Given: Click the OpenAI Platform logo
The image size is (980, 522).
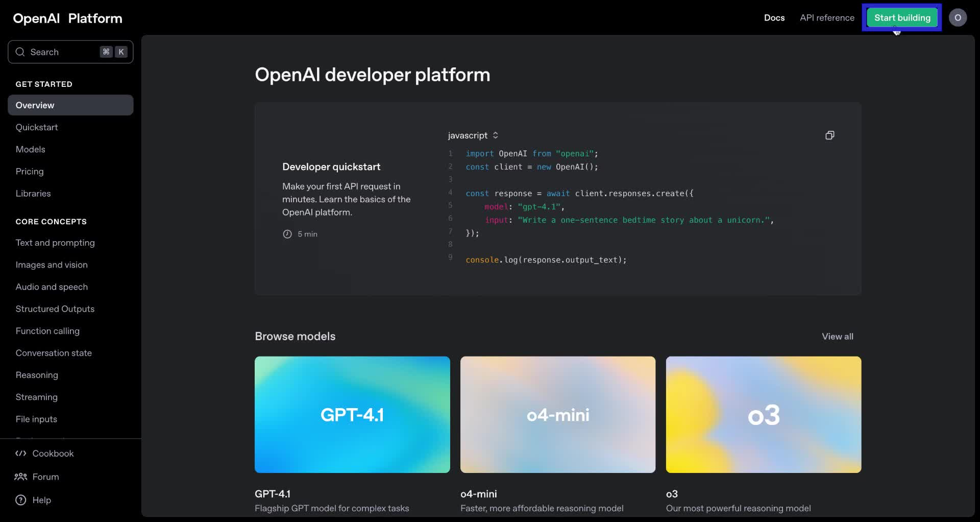Looking at the screenshot, I should 67,18.
